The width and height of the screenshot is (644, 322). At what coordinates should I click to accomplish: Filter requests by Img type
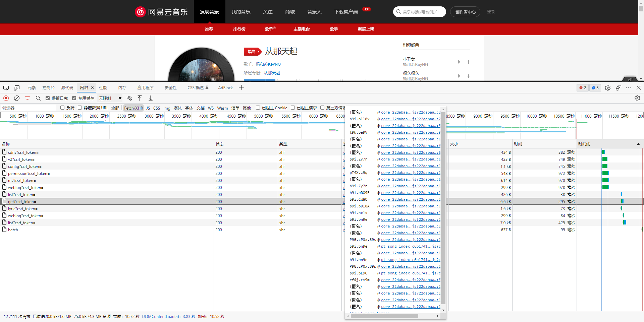point(167,108)
